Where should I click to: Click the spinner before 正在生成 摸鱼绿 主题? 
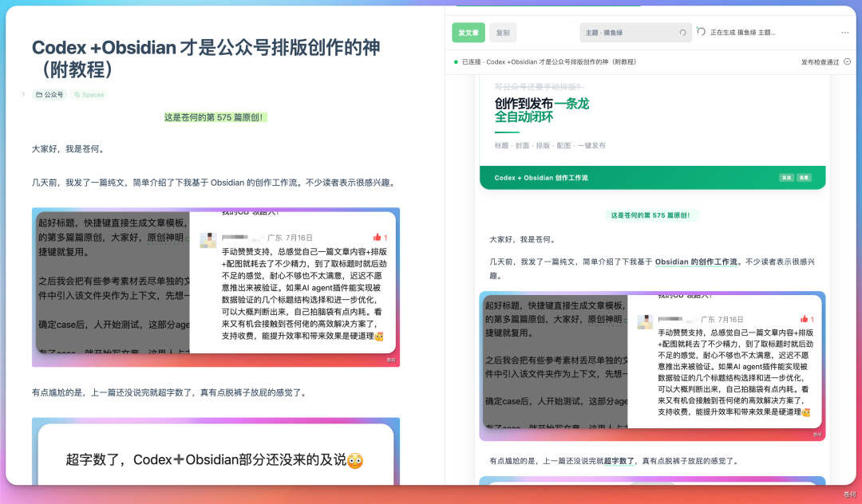(701, 31)
